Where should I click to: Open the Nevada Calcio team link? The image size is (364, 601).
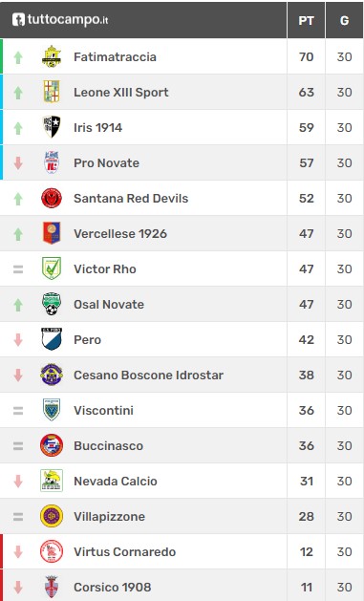pyautogui.click(x=116, y=481)
